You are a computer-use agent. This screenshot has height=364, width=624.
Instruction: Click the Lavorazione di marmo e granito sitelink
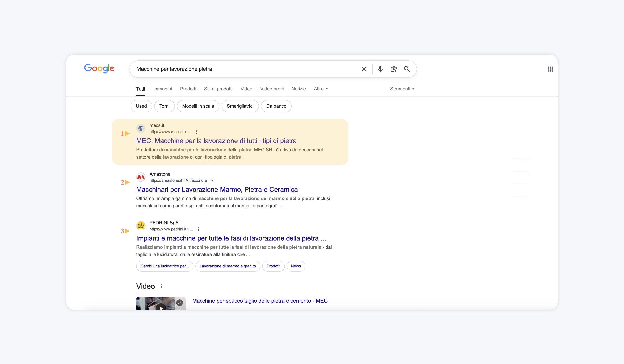[228, 266]
